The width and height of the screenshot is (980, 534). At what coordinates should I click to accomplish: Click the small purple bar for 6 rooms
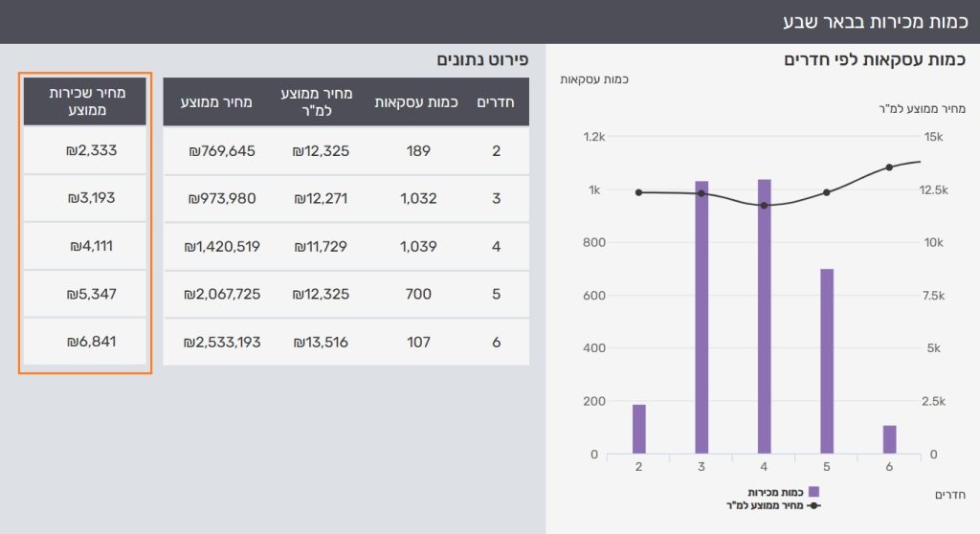(889, 439)
